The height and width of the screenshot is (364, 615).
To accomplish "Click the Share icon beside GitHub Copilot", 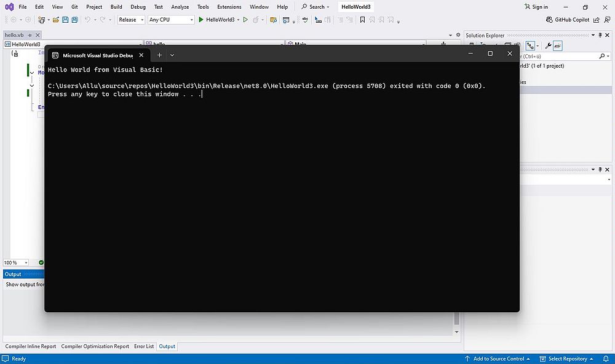I will pyautogui.click(x=597, y=20).
